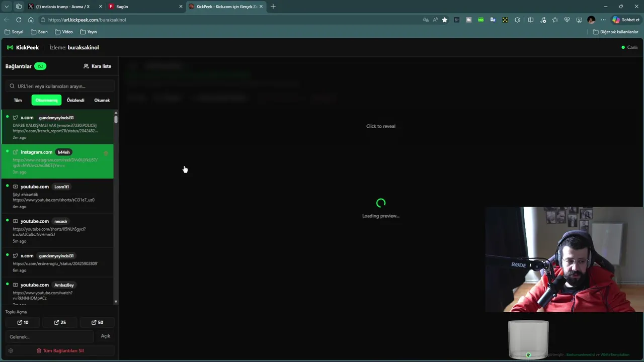Click the necasir username badge
Viewport: 644px width, 362px height.
click(61, 221)
